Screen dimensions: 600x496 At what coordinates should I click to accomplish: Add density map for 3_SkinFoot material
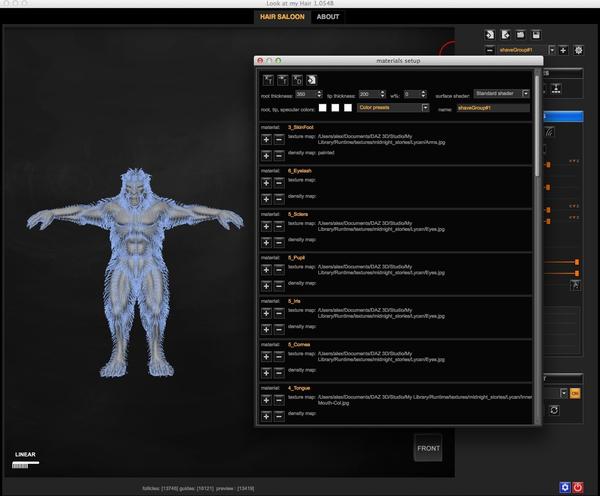pyautogui.click(x=266, y=156)
